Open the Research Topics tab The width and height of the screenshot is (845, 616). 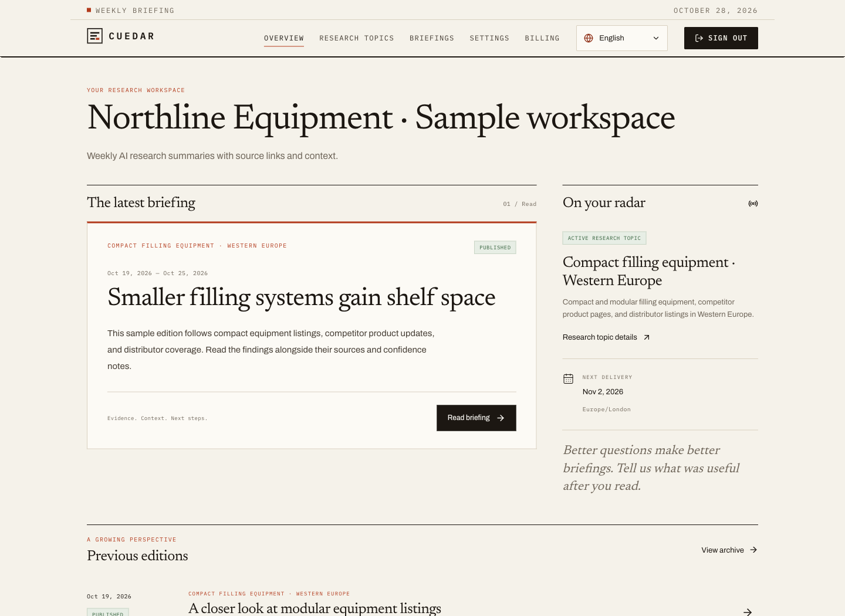[x=357, y=38]
